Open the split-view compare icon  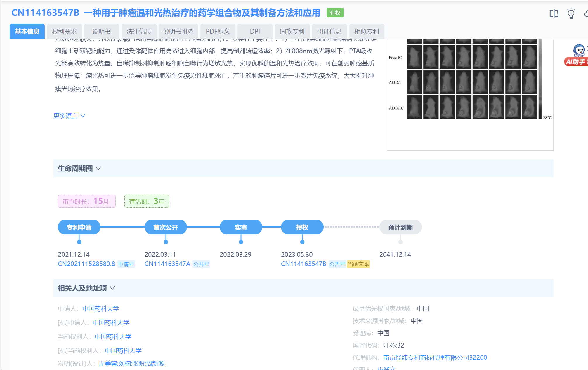tap(554, 13)
